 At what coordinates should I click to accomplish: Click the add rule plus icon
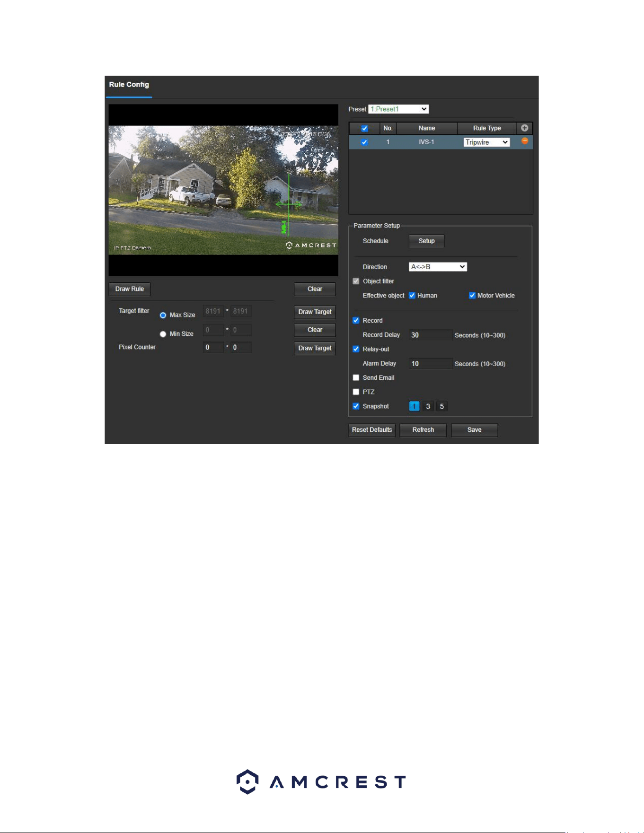524,128
